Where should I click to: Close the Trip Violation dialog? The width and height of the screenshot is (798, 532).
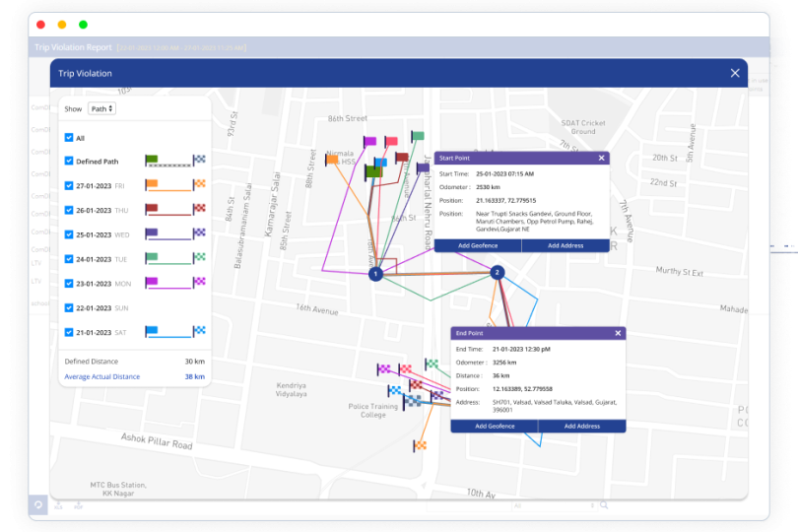pos(735,73)
